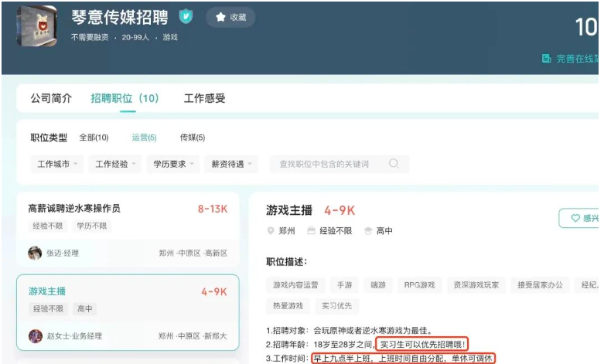Image resolution: width=604 pixels, height=364 pixels.
Task: Click the 完善在线简历 document icon
Action: (x=547, y=59)
